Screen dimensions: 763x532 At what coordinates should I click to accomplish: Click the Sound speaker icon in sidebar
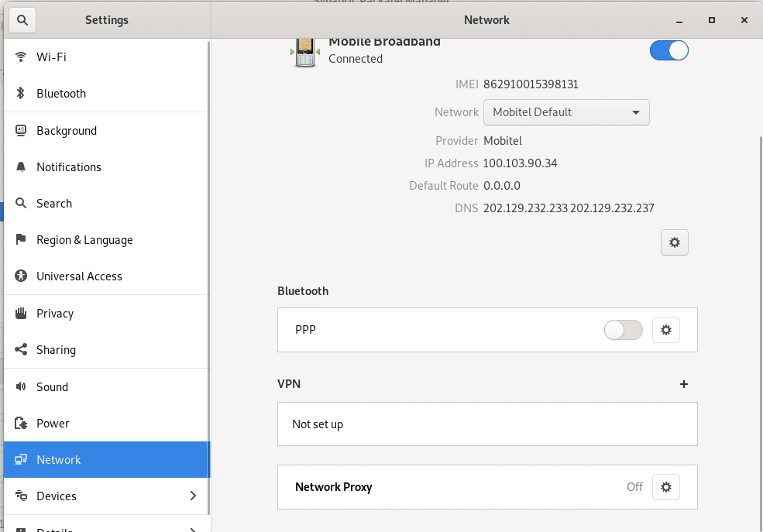(20, 386)
